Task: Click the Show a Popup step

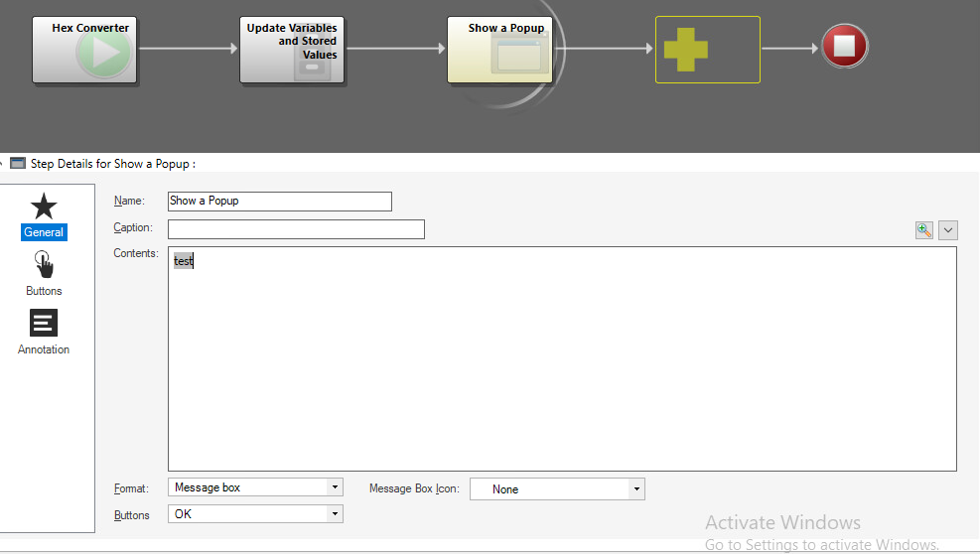Action: coord(498,50)
